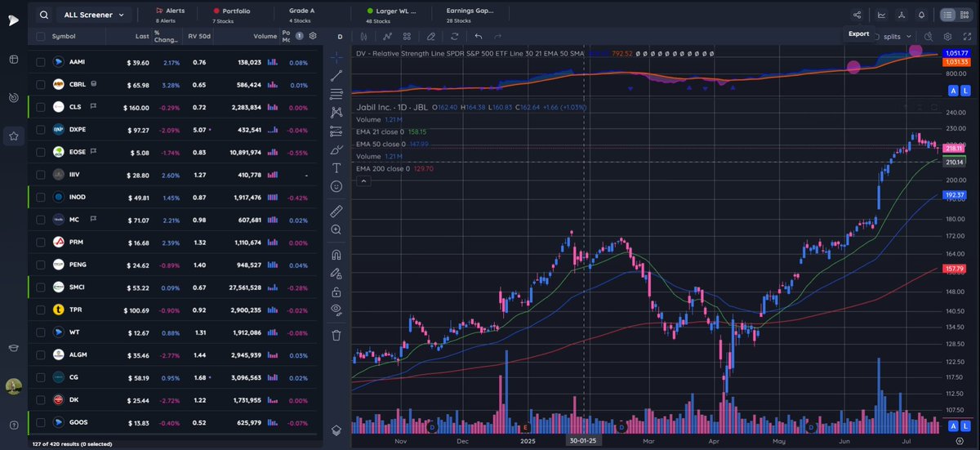Sort by the RV 50d column header
980x450 pixels.
click(x=198, y=36)
